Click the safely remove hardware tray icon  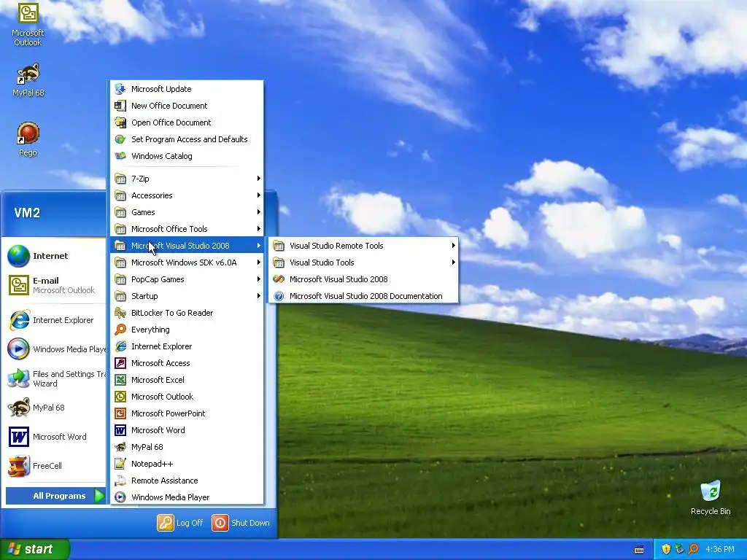click(x=679, y=549)
